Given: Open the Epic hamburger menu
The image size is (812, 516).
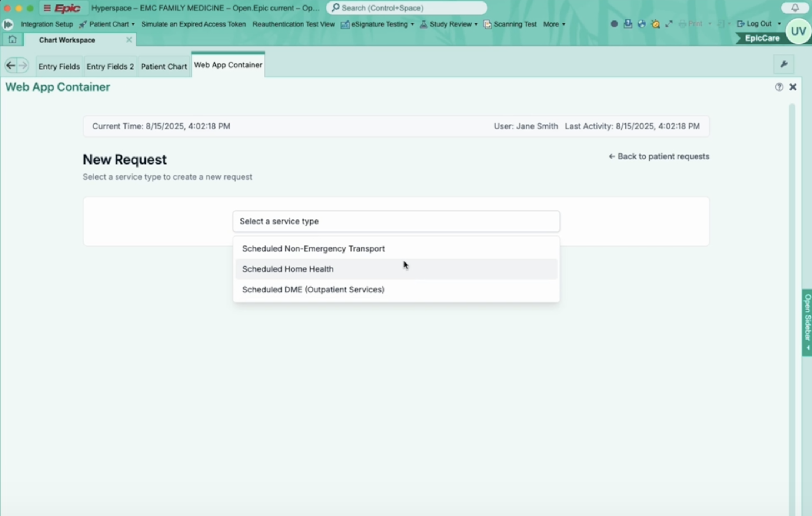Looking at the screenshot, I should coord(47,8).
